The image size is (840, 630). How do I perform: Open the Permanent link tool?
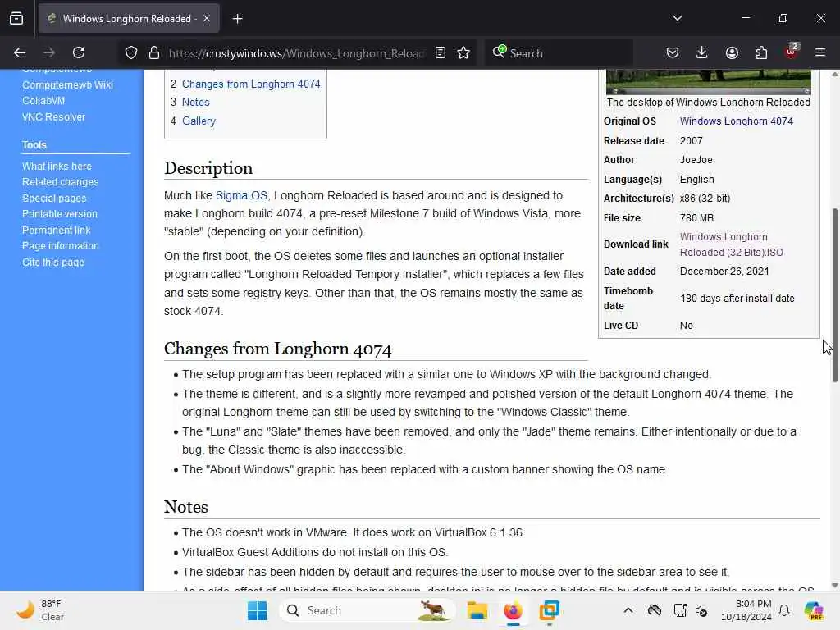click(57, 230)
